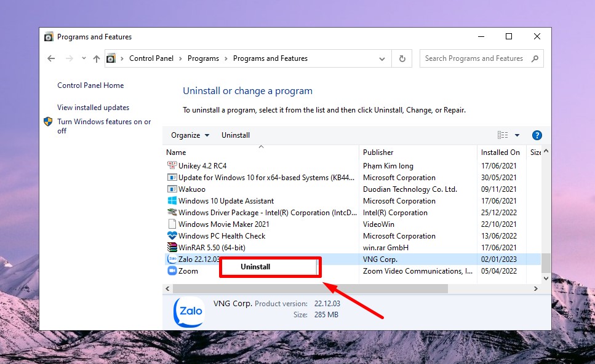Select the Zoom program entry

(188, 271)
